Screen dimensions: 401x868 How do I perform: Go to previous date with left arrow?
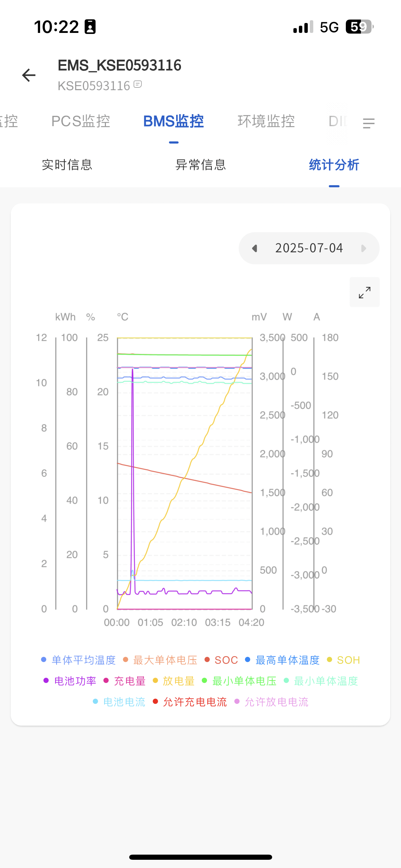click(254, 248)
